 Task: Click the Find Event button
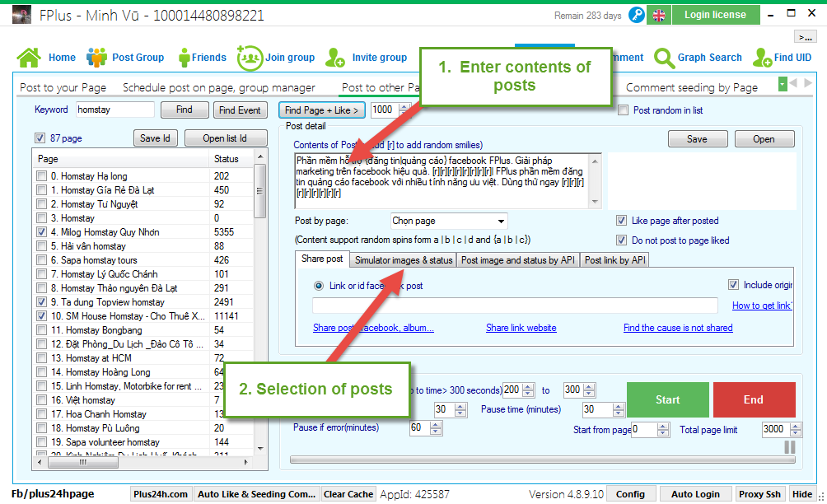point(240,110)
